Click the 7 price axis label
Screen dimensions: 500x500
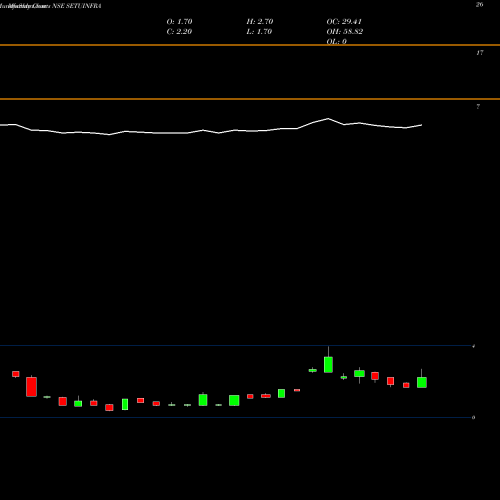pyautogui.click(x=478, y=107)
